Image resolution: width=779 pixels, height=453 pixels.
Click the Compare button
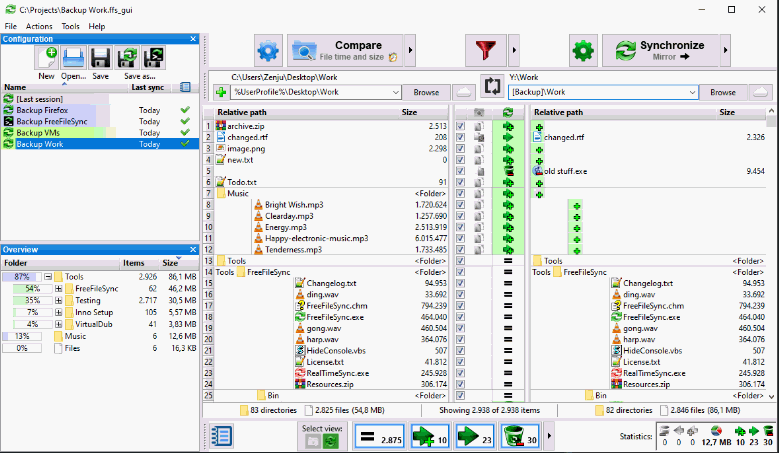click(x=345, y=50)
